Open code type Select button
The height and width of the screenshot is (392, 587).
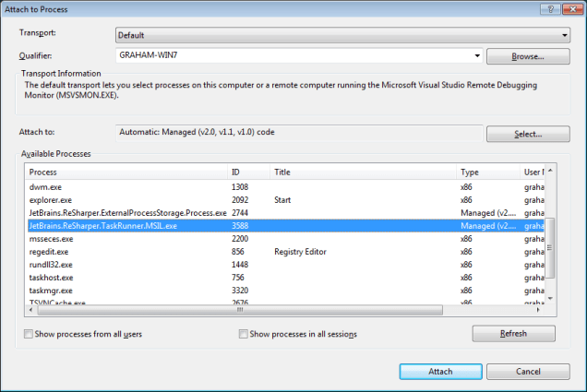[x=528, y=135]
